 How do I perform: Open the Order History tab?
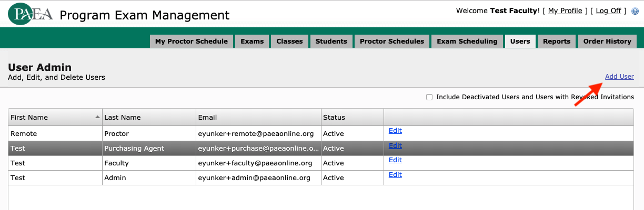pos(607,41)
